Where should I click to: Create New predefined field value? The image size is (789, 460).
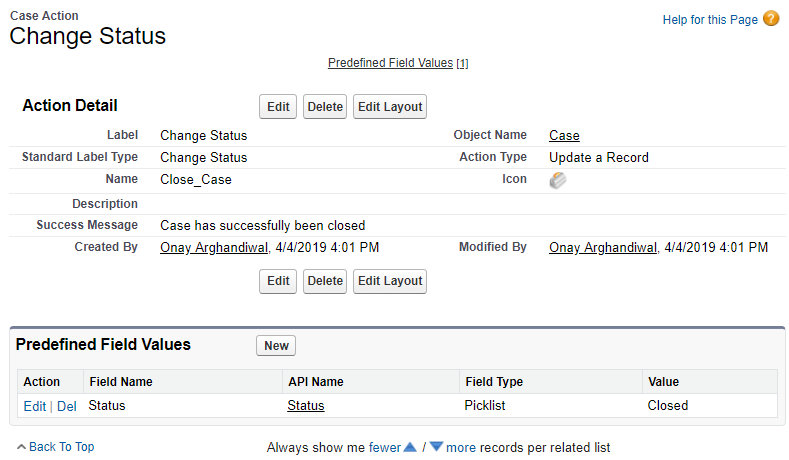tap(276, 346)
